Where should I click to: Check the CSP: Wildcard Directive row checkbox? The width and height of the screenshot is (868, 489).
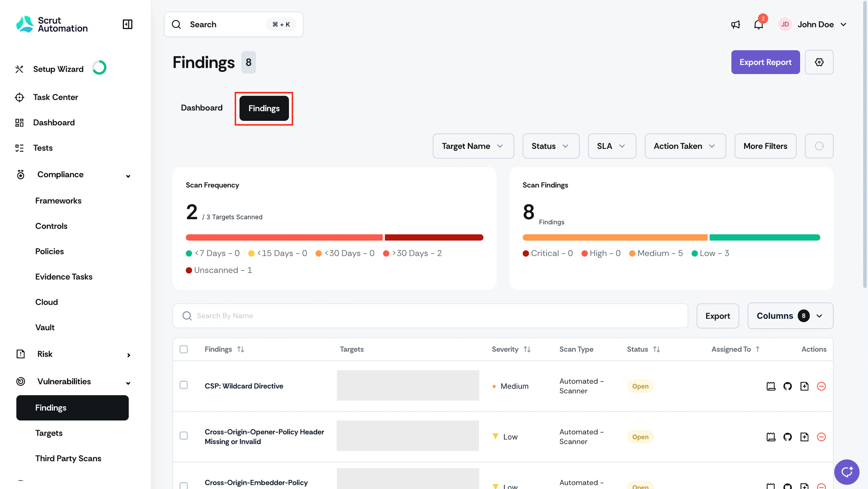tap(184, 385)
